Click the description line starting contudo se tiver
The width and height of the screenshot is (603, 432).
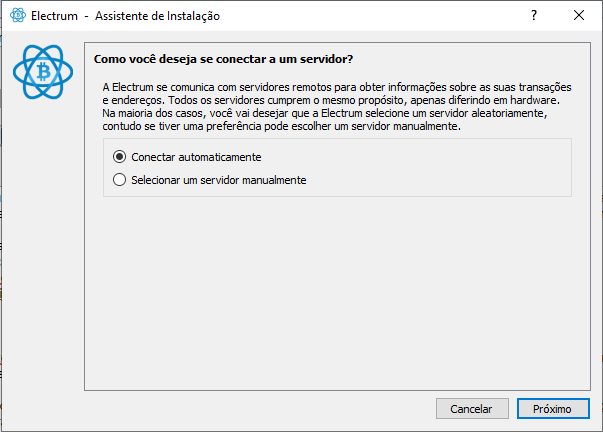pyautogui.click(x=282, y=126)
